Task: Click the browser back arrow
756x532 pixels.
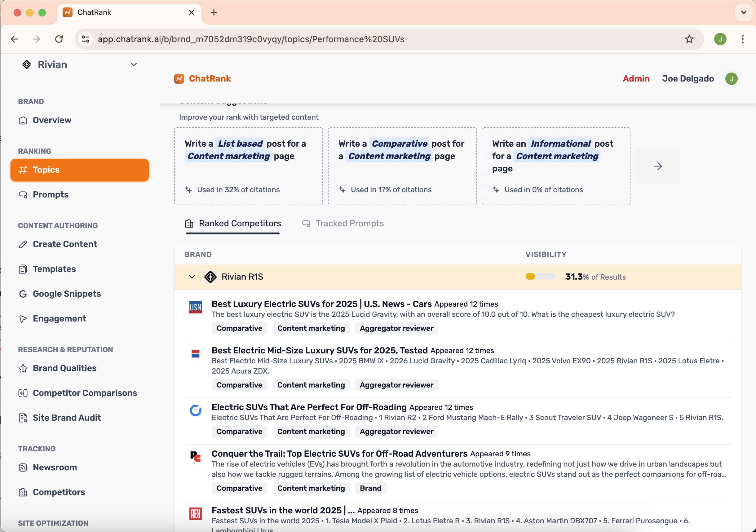Action: click(x=15, y=39)
